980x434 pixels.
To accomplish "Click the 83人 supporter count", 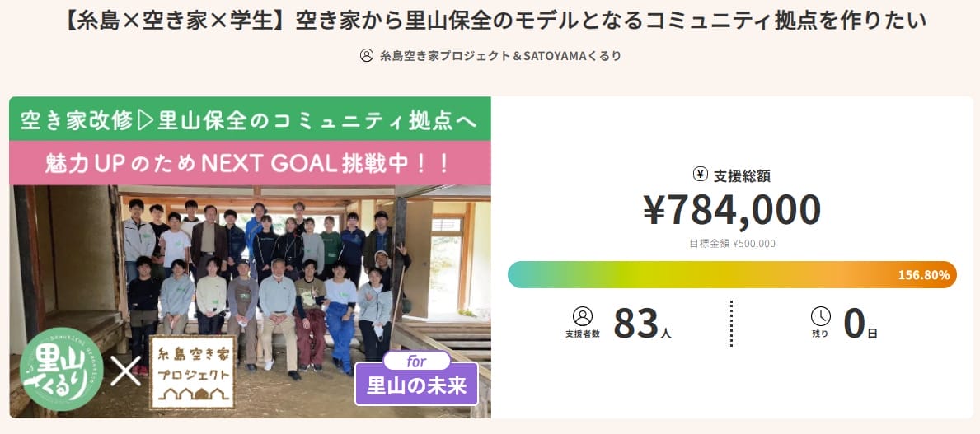I will 643,324.
